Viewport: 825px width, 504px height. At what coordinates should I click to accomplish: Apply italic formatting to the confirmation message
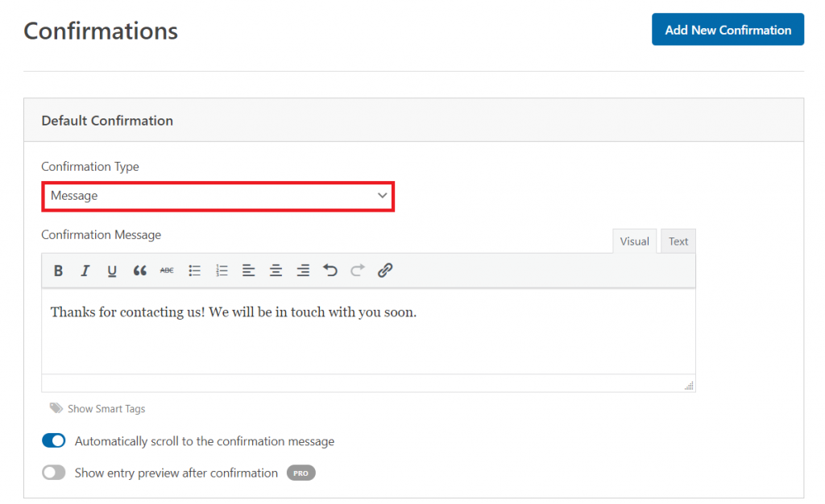pos(85,270)
